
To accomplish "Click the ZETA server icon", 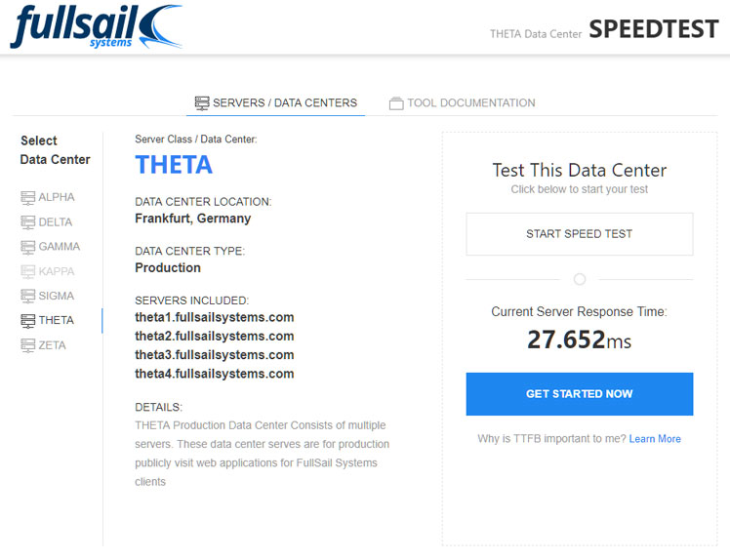I will tap(28, 345).
